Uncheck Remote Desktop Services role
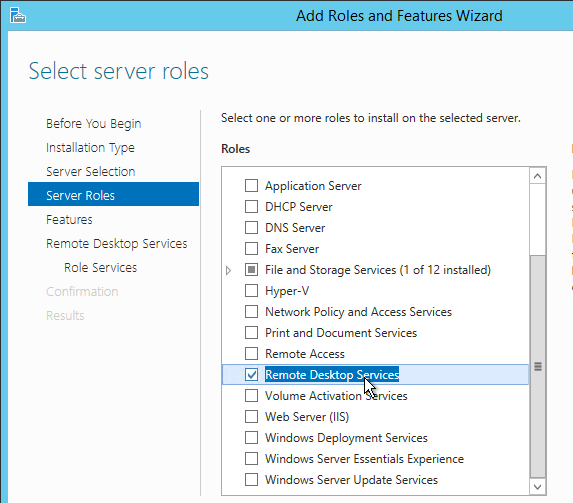Image resolution: width=573 pixels, height=503 pixels. 251,374
